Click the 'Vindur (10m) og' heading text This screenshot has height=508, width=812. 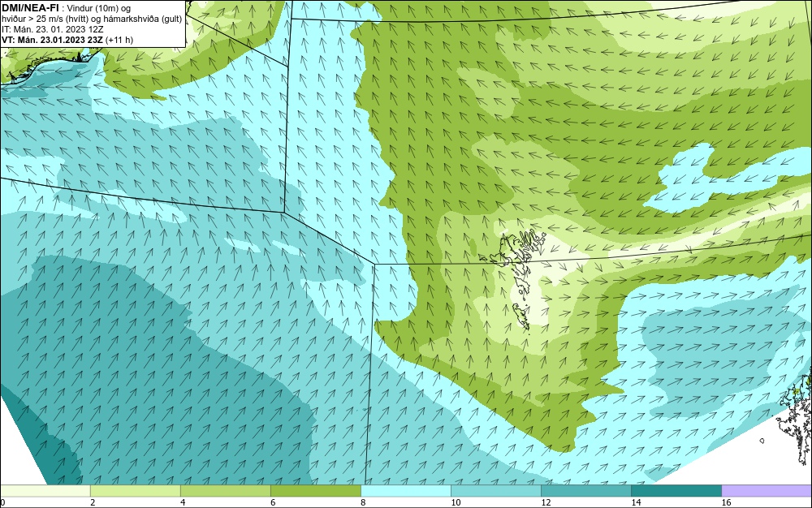tap(99, 8)
